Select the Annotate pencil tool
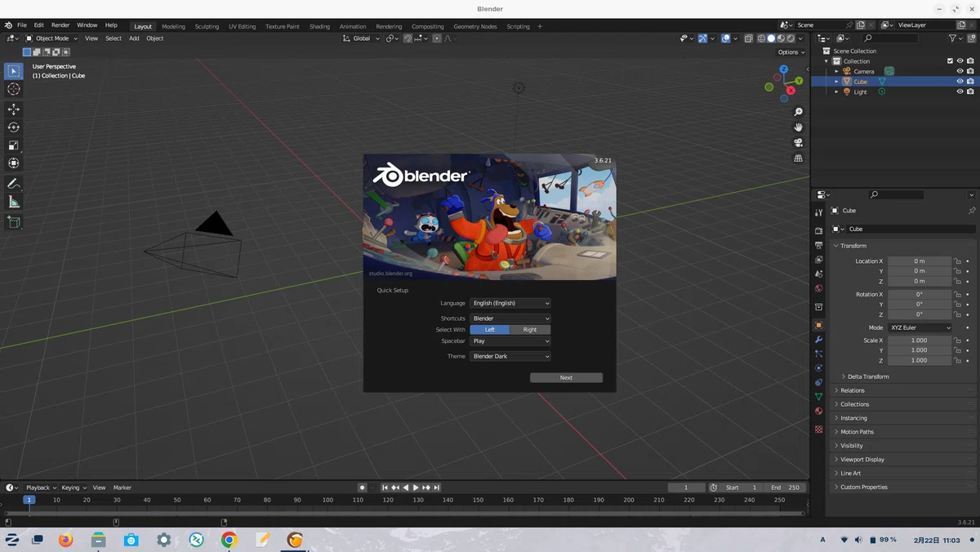 [x=14, y=184]
